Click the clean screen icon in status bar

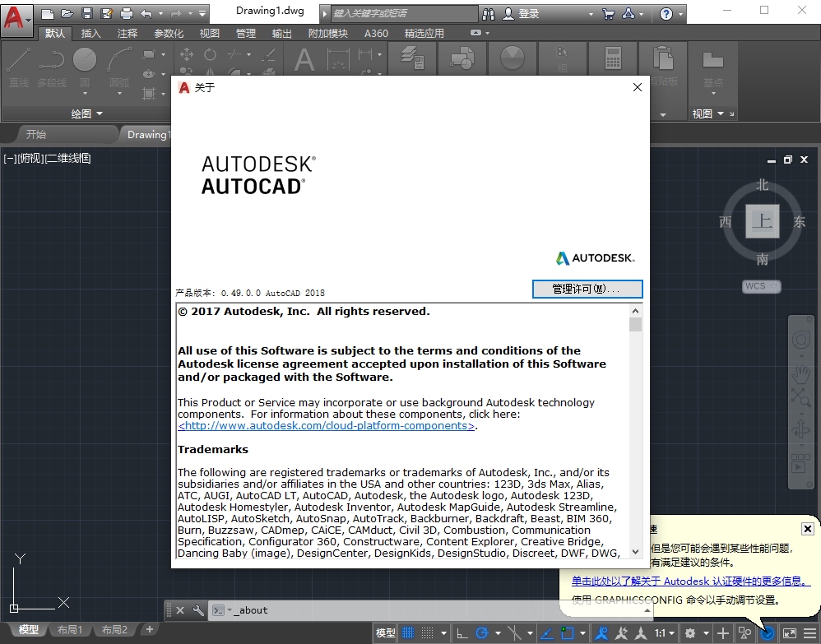point(790,632)
